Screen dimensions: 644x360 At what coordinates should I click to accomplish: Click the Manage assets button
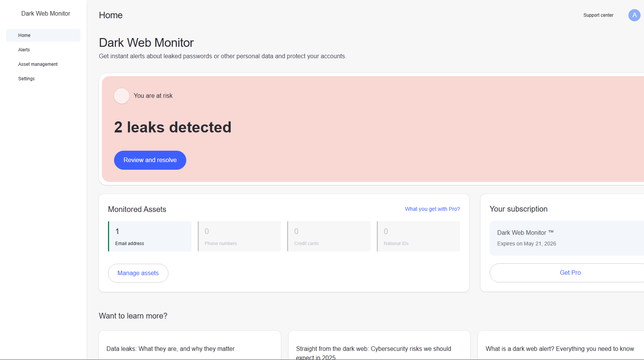(138, 273)
